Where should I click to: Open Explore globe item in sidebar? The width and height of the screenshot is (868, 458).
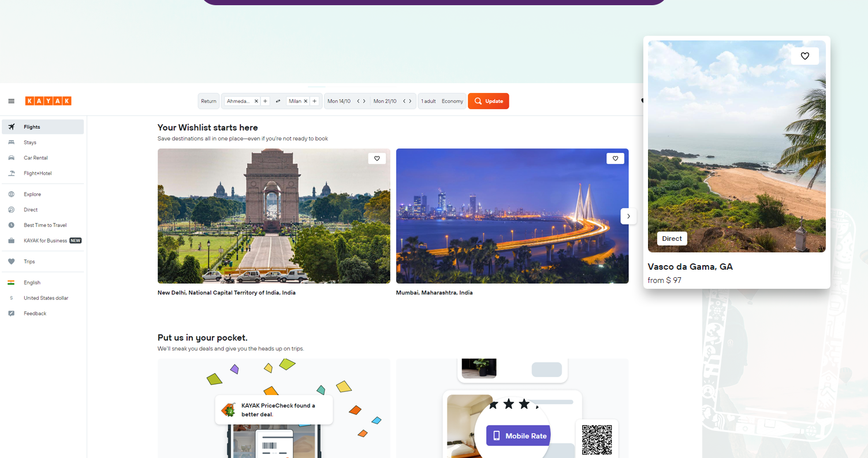32,195
